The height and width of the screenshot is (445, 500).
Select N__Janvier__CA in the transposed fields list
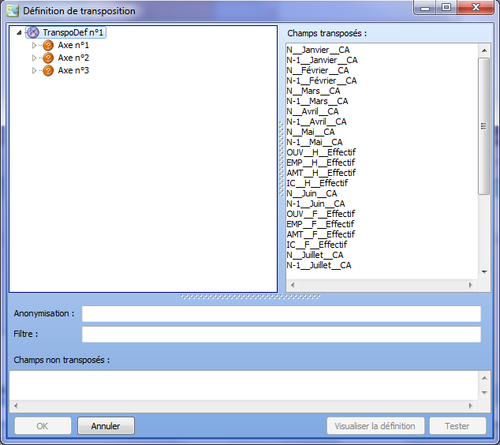[x=318, y=50]
